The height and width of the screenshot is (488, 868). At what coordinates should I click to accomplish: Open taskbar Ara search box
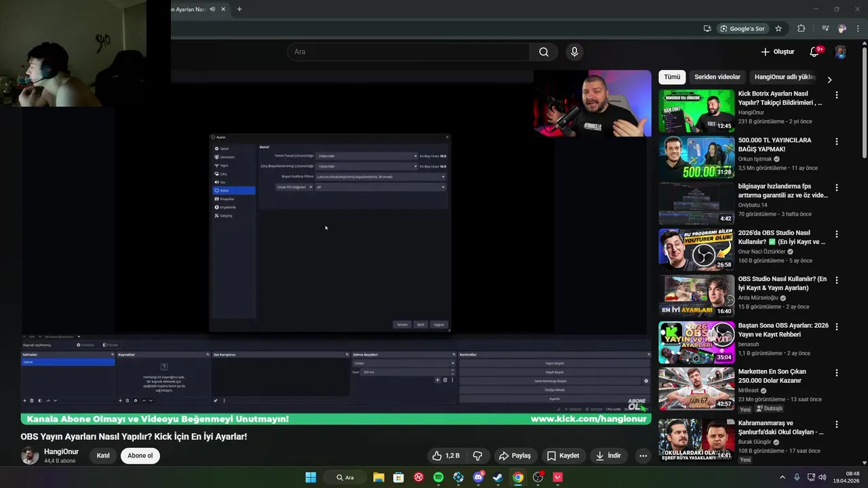[345, 477]
